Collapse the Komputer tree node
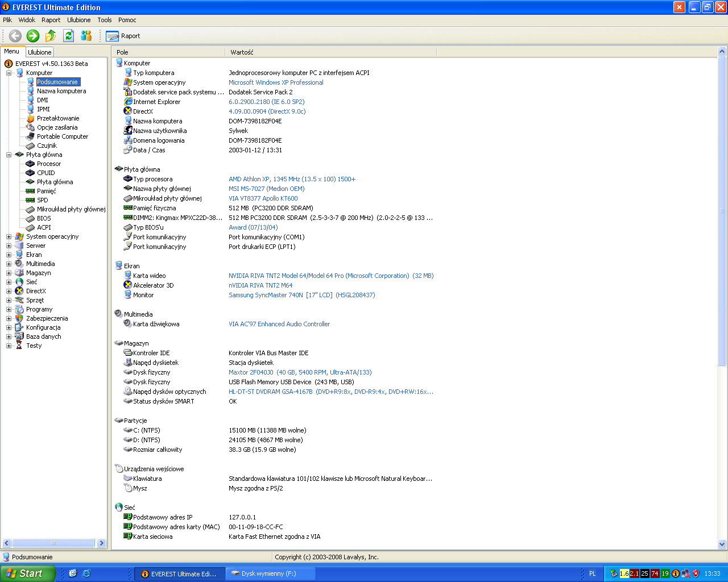This screenshot has width=728, height=582. tap(9, 73)
